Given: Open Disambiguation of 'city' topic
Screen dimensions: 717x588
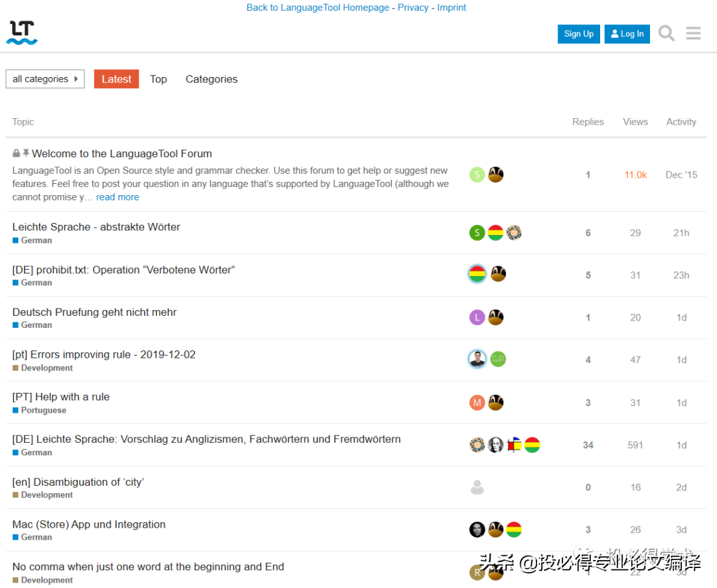Looking at the screenshot, I should [78, 482].
